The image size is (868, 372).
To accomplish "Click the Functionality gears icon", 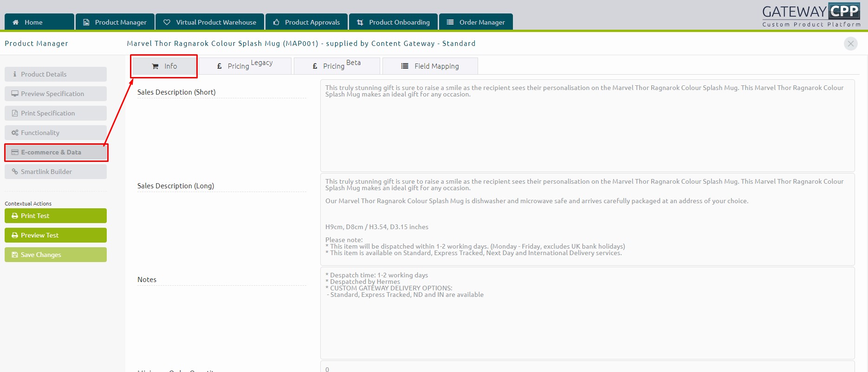I will click(x=15, y=133).
